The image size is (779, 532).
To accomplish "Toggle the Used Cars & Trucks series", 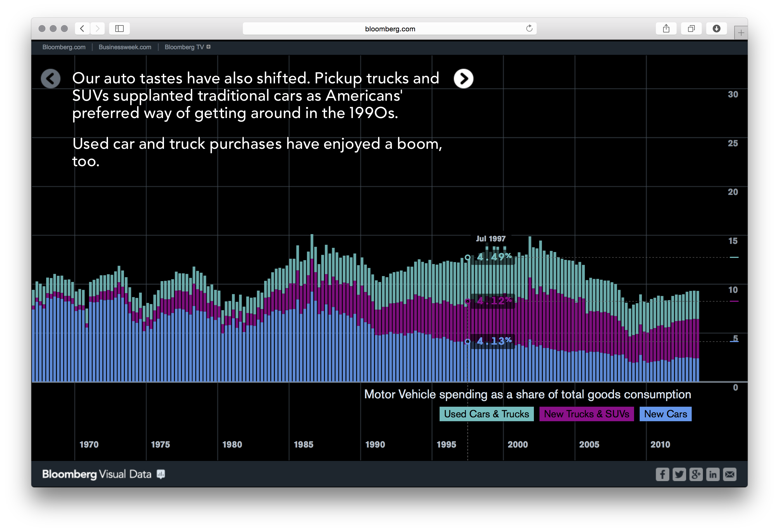I will point(486,414).
